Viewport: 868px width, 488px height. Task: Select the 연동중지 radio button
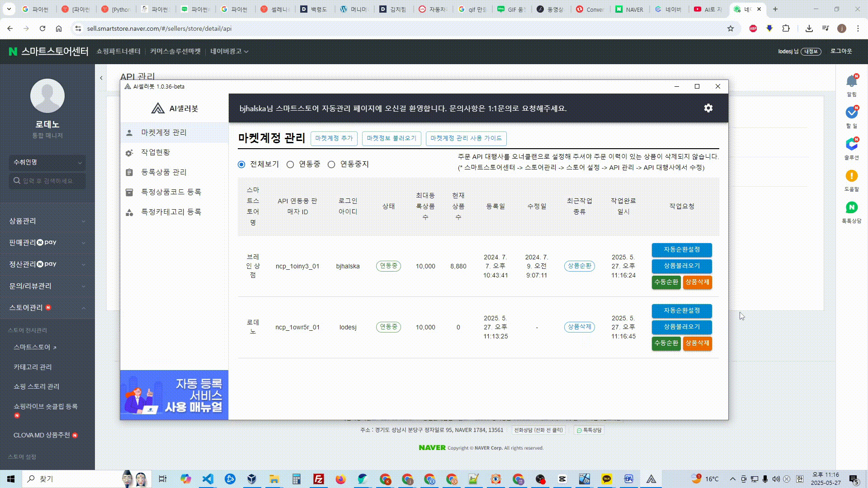(331, 164)
